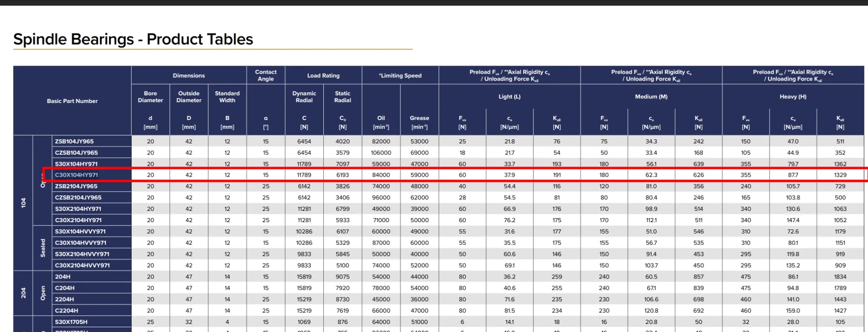Screen dimensions: 868x332
Task: Select sealed part C30X2104HVVY971
Action: click(x=82, y=265)
